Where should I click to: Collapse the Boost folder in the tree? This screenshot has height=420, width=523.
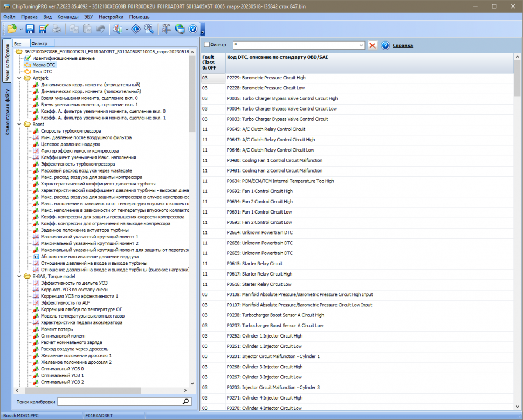coord(20,125)
